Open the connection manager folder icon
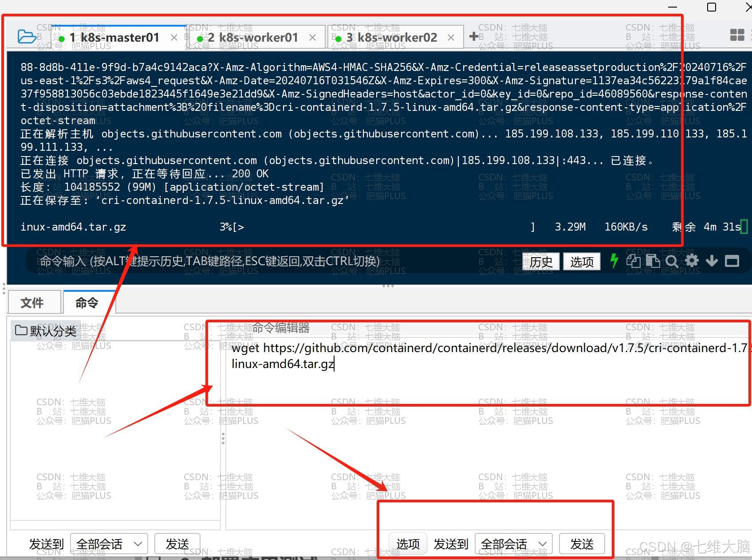The width and height of the screenshot is (752, 560). tap(27, 37)
